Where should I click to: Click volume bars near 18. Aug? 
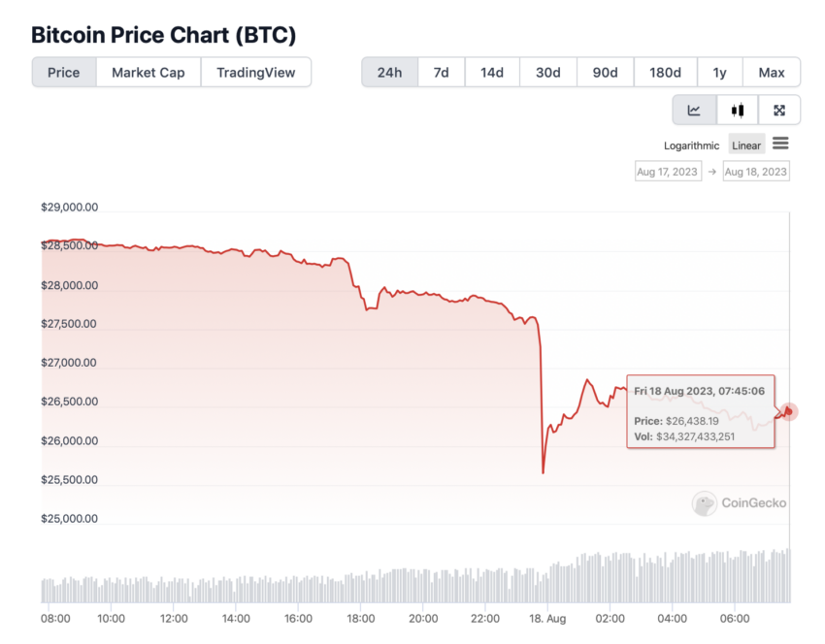pyautogui.click(x=547, y=585)
